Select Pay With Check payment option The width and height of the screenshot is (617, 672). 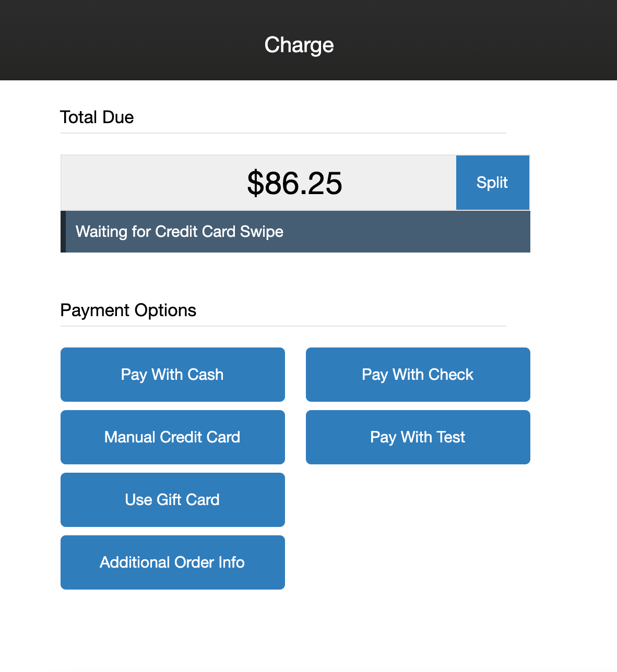coord(417,374)
